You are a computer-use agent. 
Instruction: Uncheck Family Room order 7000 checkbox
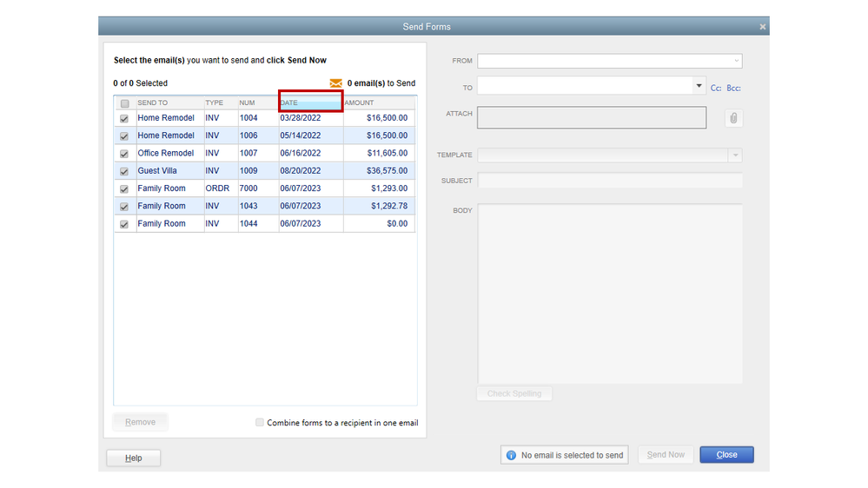coord(124,189)
